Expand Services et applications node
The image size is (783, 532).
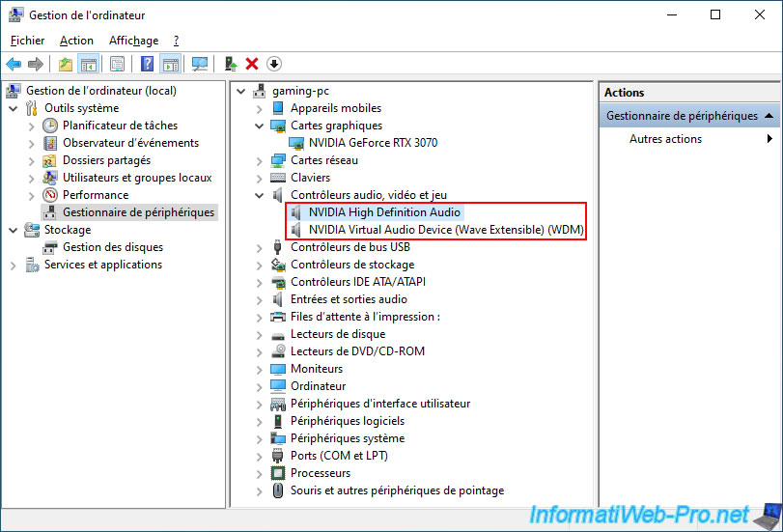[x=13, y=266]
